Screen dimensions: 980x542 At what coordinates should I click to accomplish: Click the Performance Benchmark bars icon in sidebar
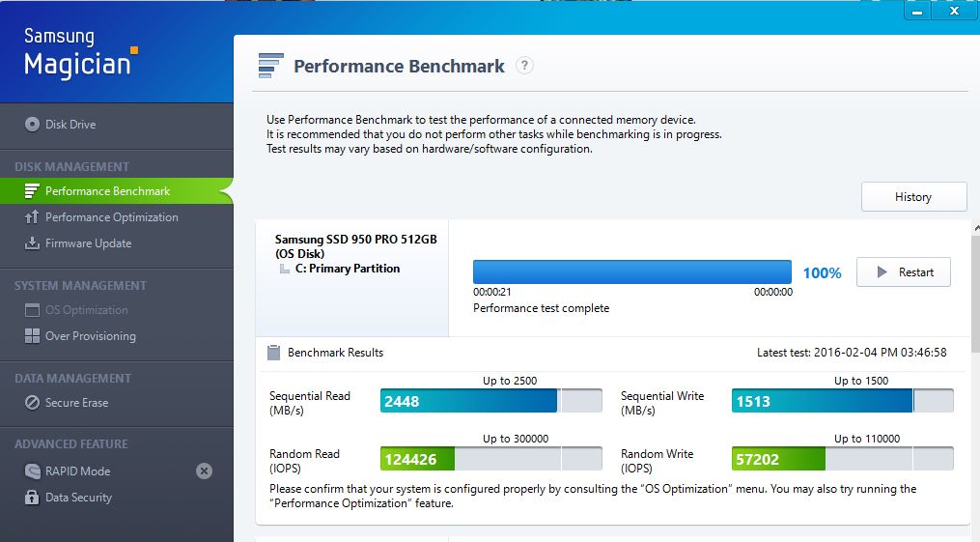[32, 191]
